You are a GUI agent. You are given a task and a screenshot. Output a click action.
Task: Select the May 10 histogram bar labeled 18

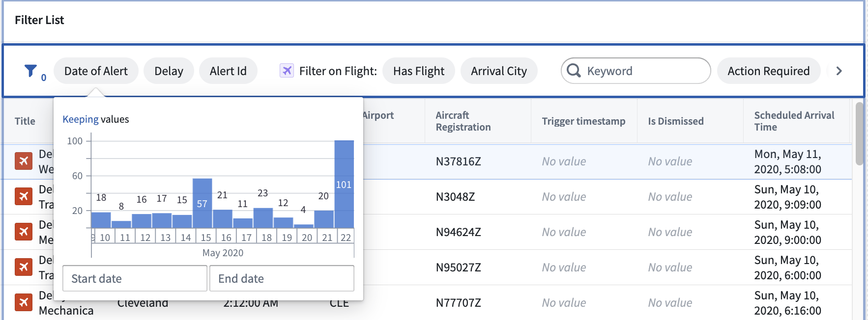[101, 220]
